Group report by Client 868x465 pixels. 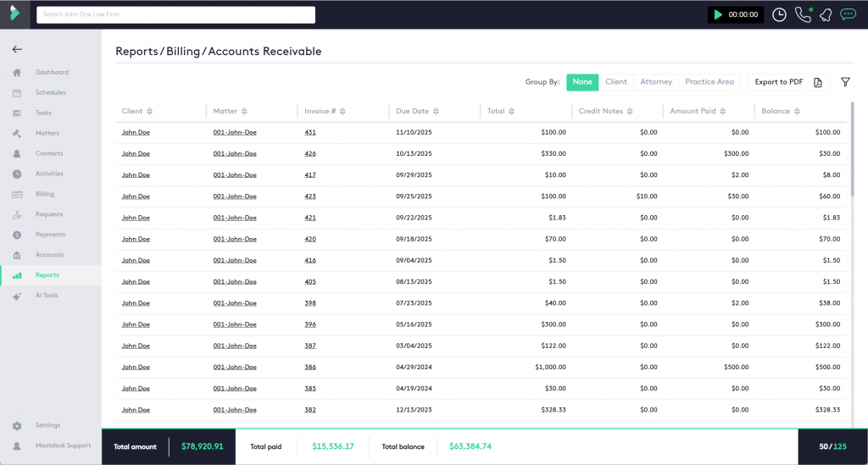(616, 82)
